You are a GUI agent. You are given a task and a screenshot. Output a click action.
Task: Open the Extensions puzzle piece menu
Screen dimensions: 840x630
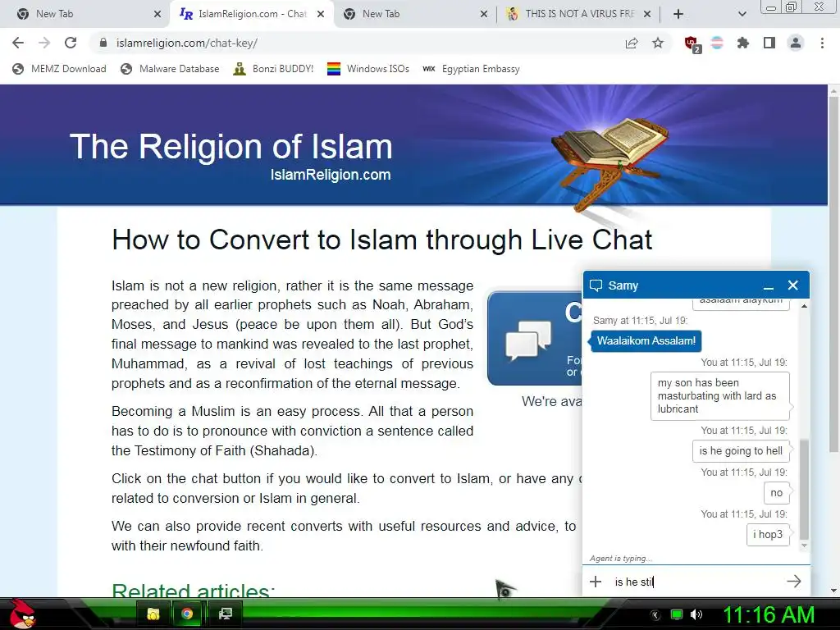point(742,43)
